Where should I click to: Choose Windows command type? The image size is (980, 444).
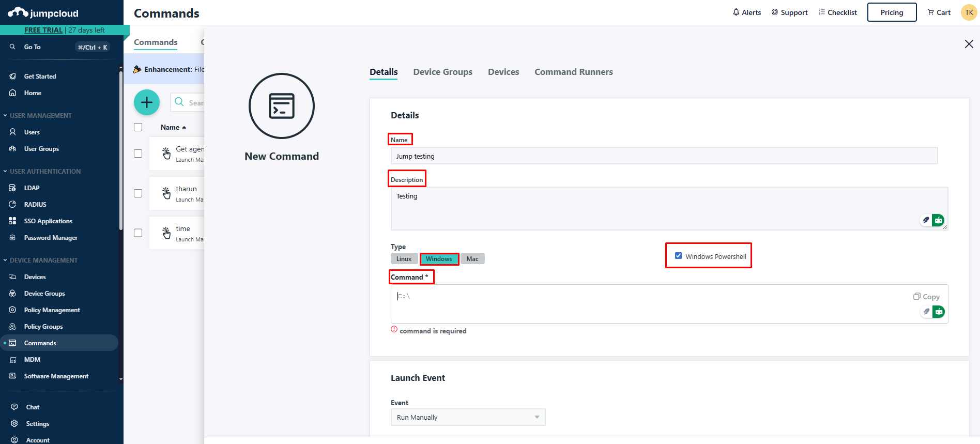(439, 259)
